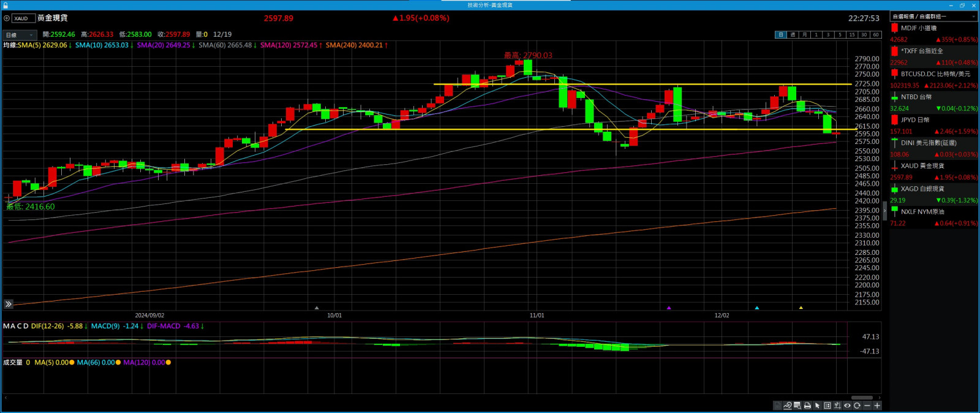Select the 15-minute timeframe button

(x=851, y=35)
